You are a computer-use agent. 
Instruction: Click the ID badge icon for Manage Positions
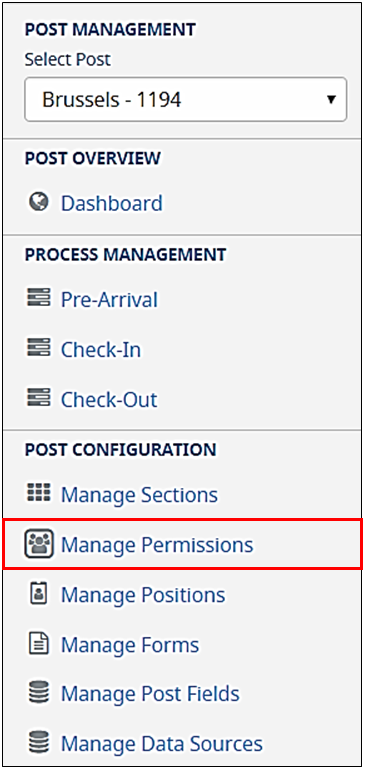(x=39, y=593)
